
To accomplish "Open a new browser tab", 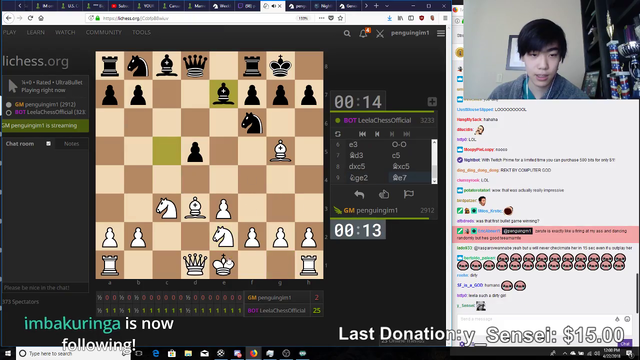I will tap(376, 6).
